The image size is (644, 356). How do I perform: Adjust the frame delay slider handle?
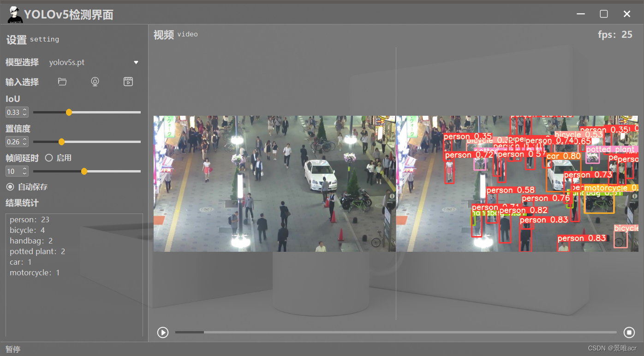tap(84, 171)
